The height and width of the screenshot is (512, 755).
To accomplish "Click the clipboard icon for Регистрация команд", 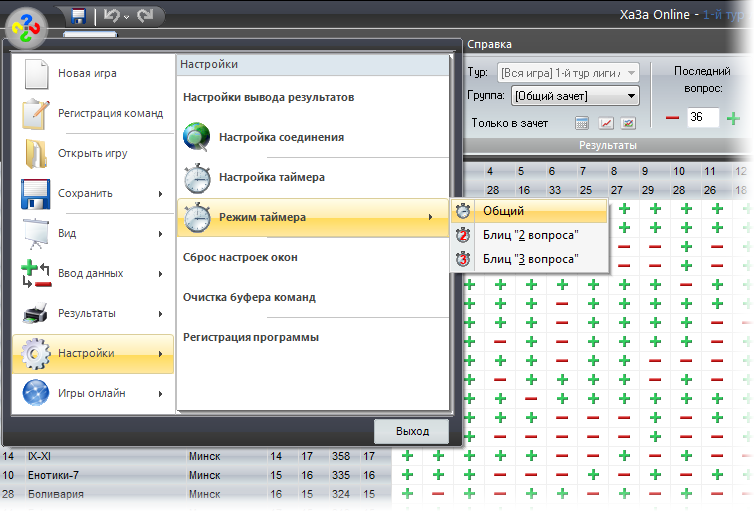I will (x=36, y=114).
